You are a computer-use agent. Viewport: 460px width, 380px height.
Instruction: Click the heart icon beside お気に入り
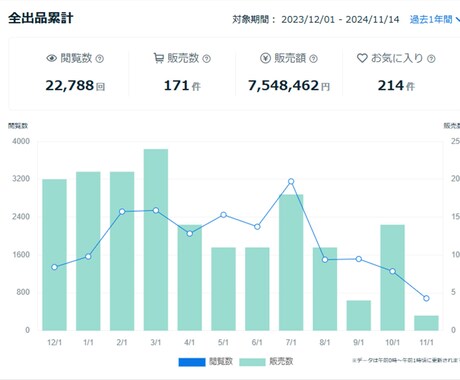coord(362,58)
